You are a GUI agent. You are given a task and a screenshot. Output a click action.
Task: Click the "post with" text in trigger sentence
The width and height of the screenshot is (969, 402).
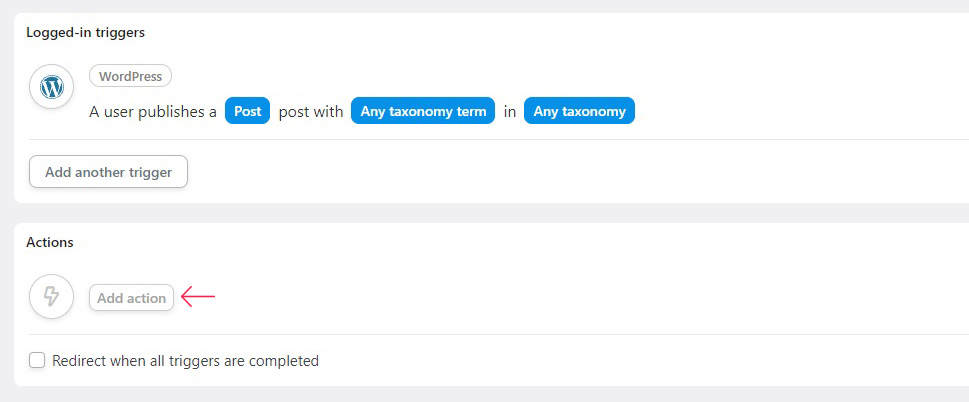(311, 112)
